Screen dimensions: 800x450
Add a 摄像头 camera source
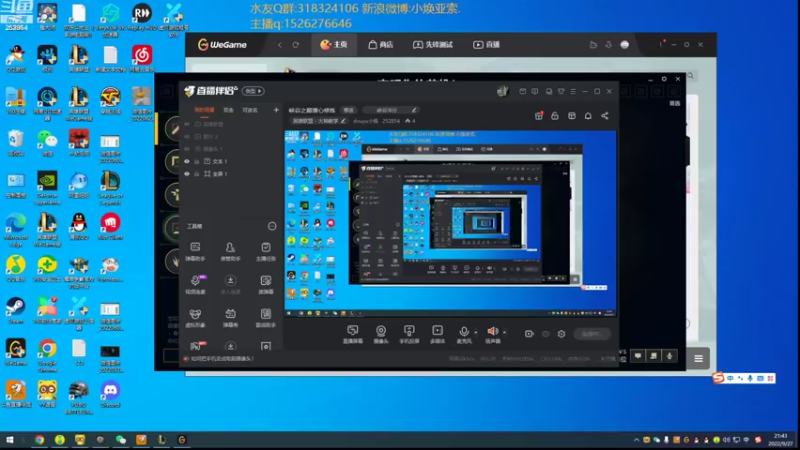point(381,334)
